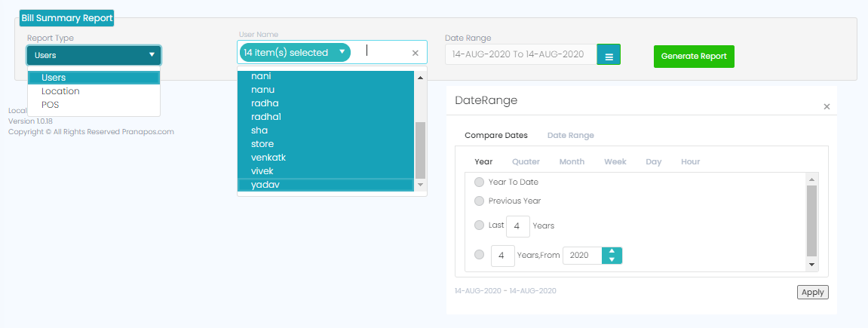
Task: Click down arrow of DateRange options scrollbar
Action: coord(812,265)
